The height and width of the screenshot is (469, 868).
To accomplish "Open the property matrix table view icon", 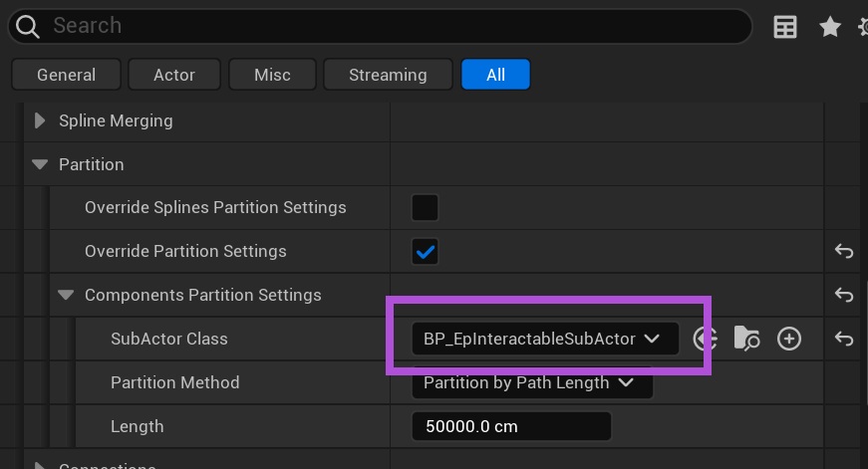I will pyautogui.click(x=785, y=27).
